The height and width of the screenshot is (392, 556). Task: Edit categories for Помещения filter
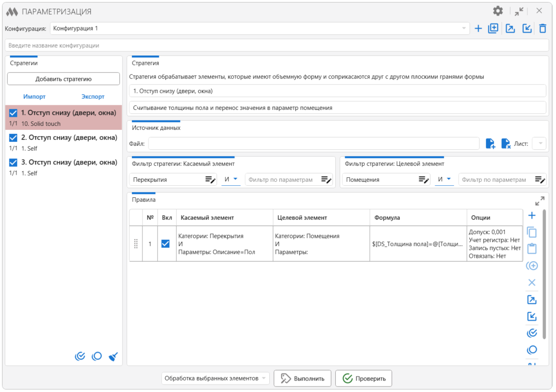(424, 180)
